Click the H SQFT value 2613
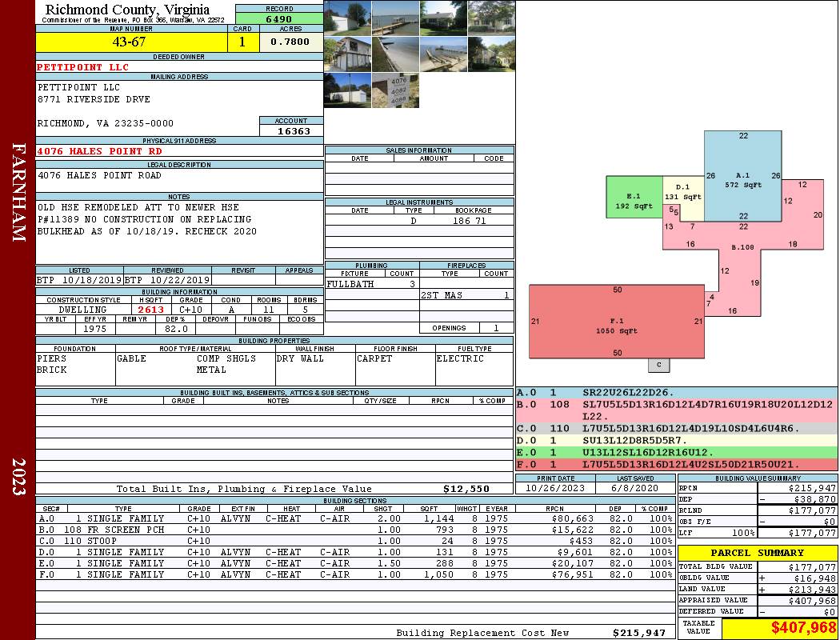Viewport: 840px width, 640px height. click(150, 309)
